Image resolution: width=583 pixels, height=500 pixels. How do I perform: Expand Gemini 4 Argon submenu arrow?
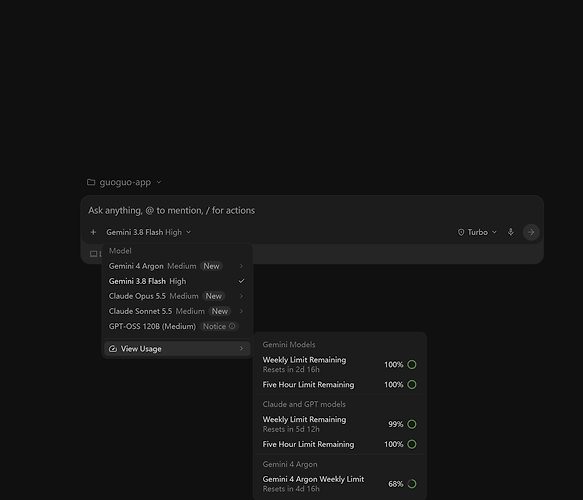point(241,266)
